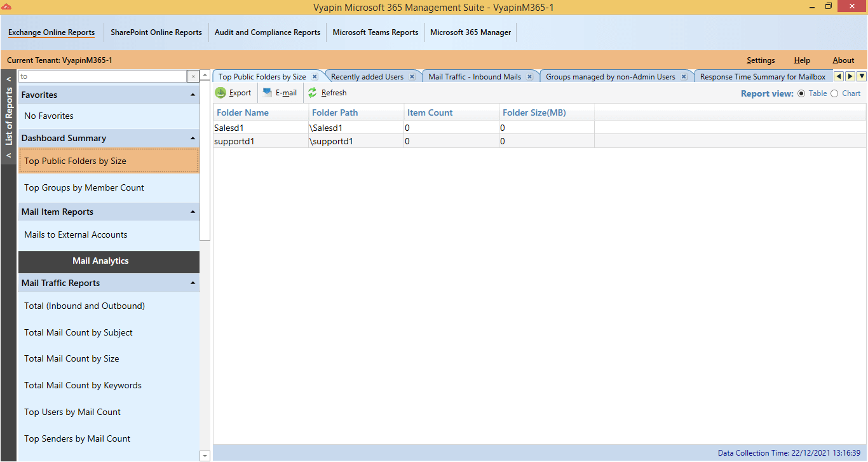Select the Table report view
Viewport: 868px width, 462px height.
pos(812,93)
